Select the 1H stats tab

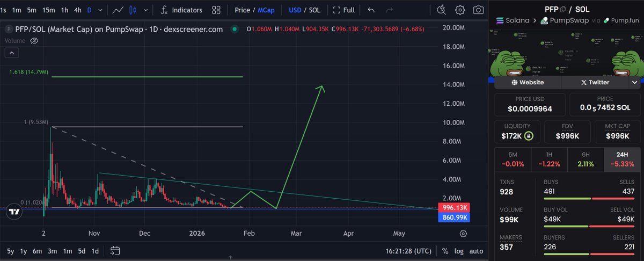point(548,160)
